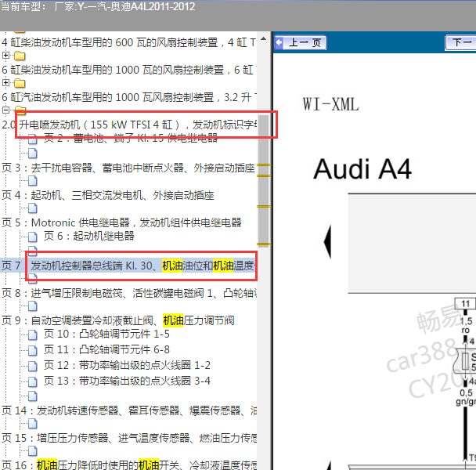
Task: Click document icon above 页 16 entry
Action: [33, 451]
